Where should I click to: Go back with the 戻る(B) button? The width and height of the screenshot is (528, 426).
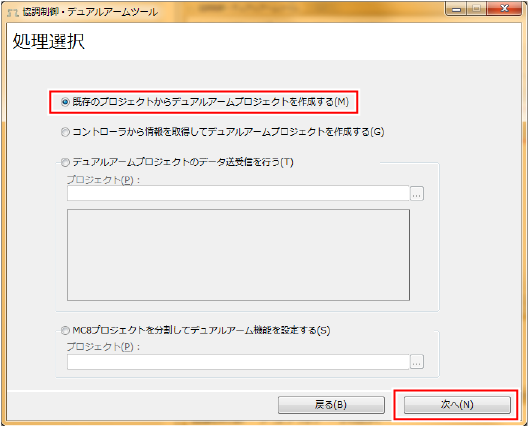(x=331, y=404)
